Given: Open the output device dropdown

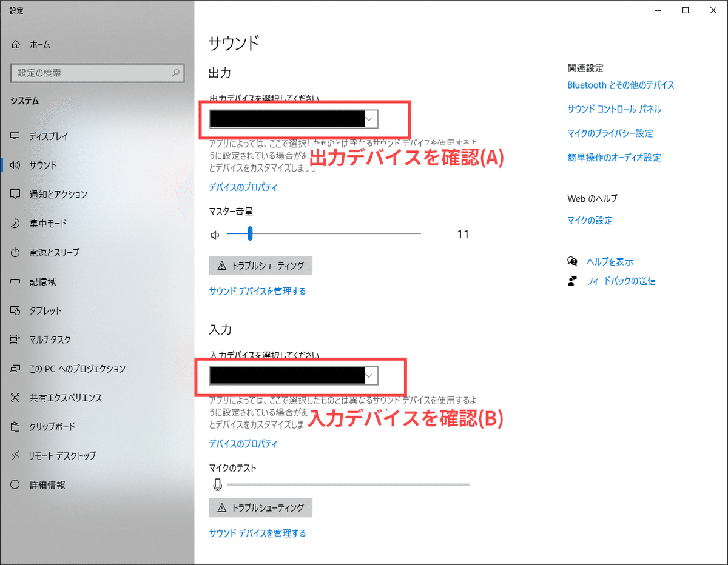Looking at the screenshot, I should [294, 119].
